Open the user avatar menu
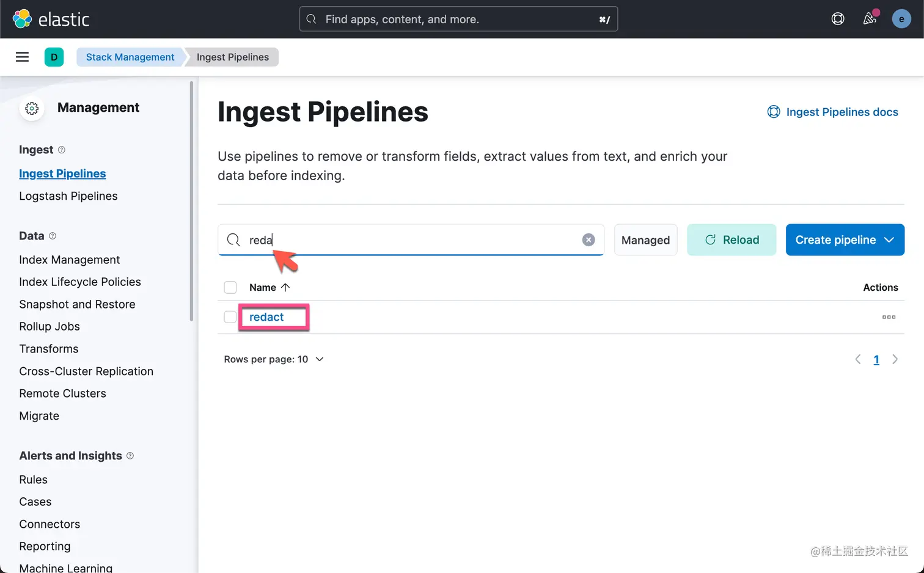This screenshot has width=924, height=573. click(901, 19)
